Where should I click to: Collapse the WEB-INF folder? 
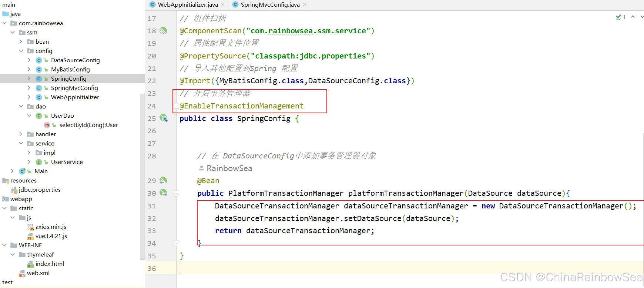click(x=4, y=245)
